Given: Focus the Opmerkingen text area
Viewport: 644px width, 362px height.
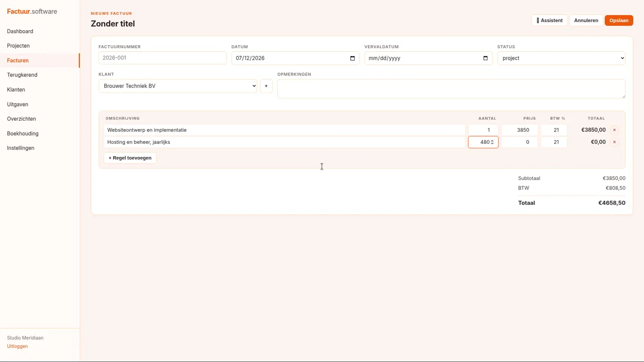Looking at the screenshot, I should pyautogui.click(x=451, y=89).
